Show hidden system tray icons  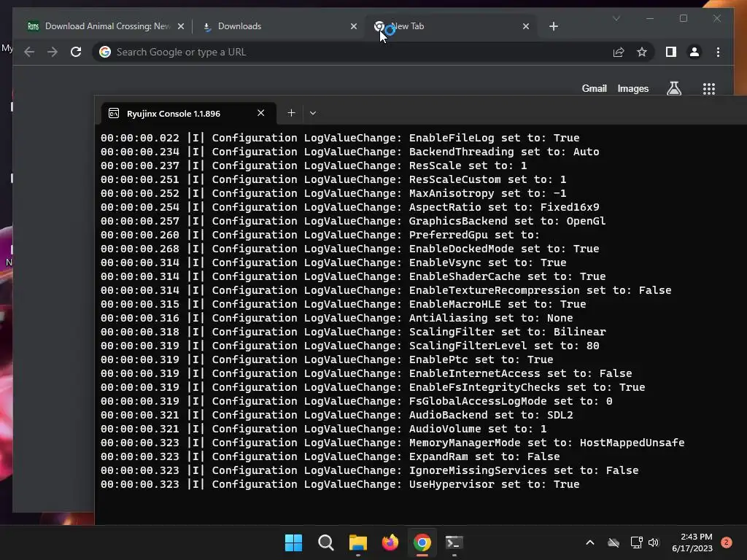coord(589,542)
